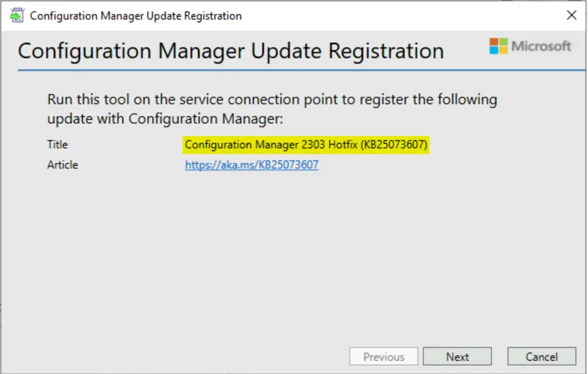The height and width of the screenshot is (374, 588).
Task: Open the aka.ms/KB25073607 article link
Action: (x=252, y=165)
